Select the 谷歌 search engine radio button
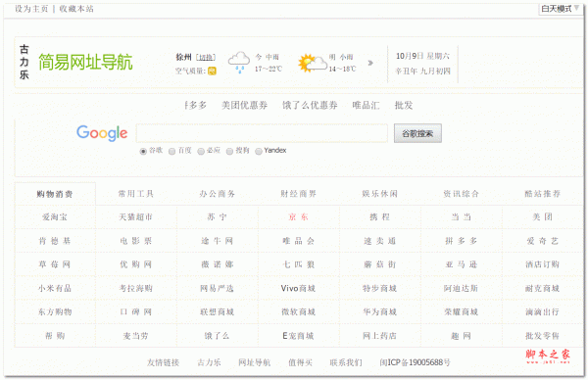This screenshot has width=588, height=380. (143, 152)
